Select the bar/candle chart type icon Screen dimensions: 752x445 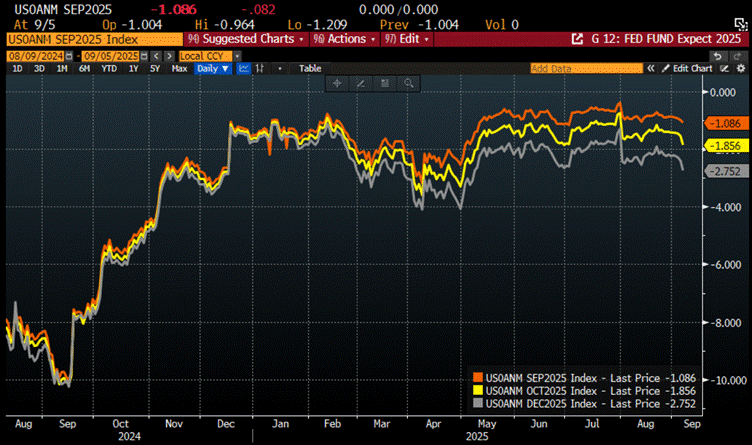pos(260,69)
